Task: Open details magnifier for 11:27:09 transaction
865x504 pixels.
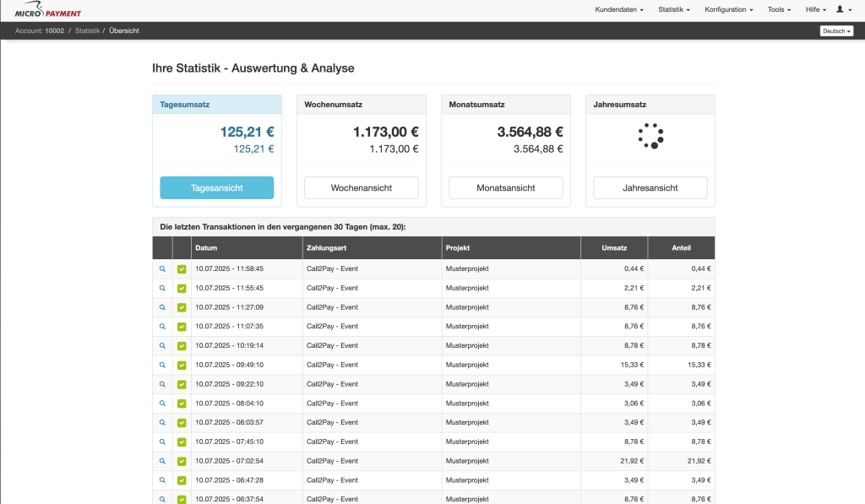Action: tap(162, 307)
